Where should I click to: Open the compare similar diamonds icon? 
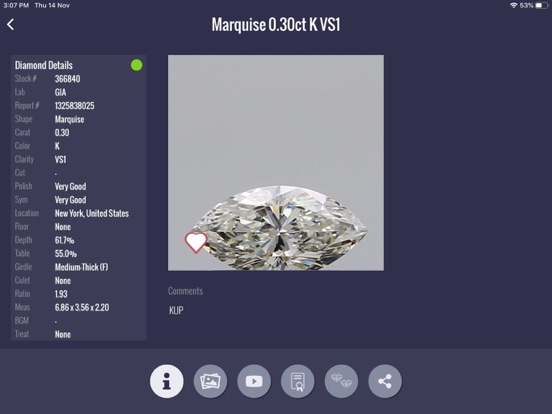341,381
